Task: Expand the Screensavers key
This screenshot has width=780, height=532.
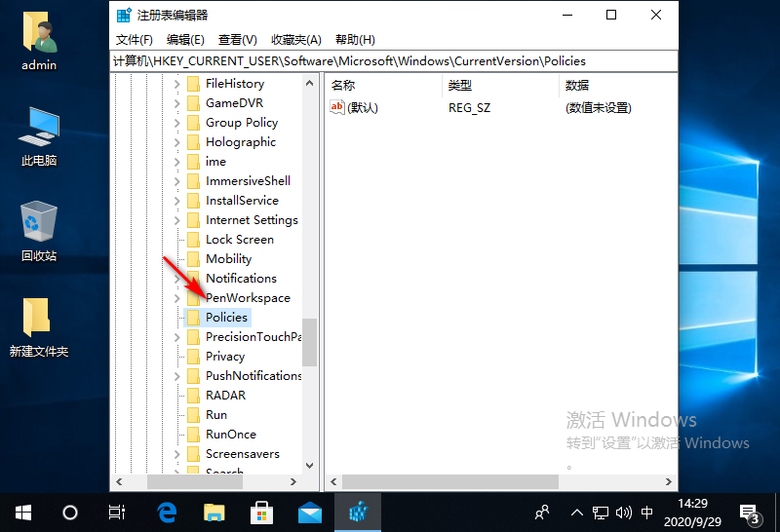Action: [x=177, y=454]
